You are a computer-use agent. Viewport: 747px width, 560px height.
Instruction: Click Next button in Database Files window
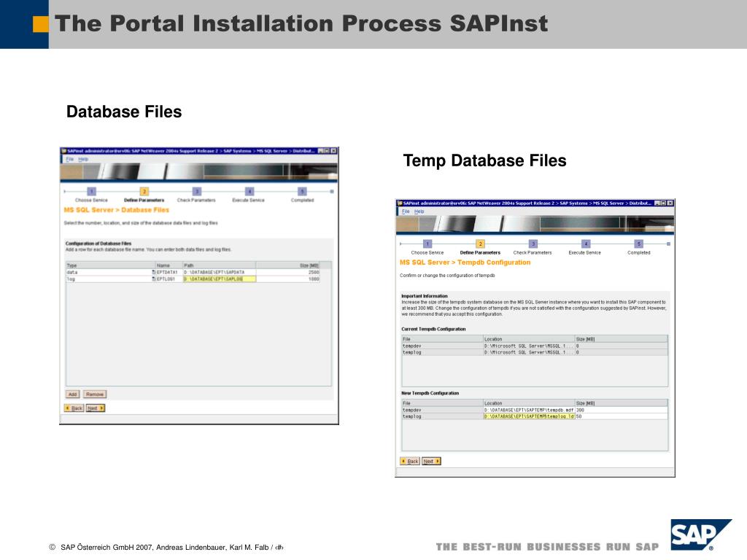pyautogui.click(x=96, y=408)
